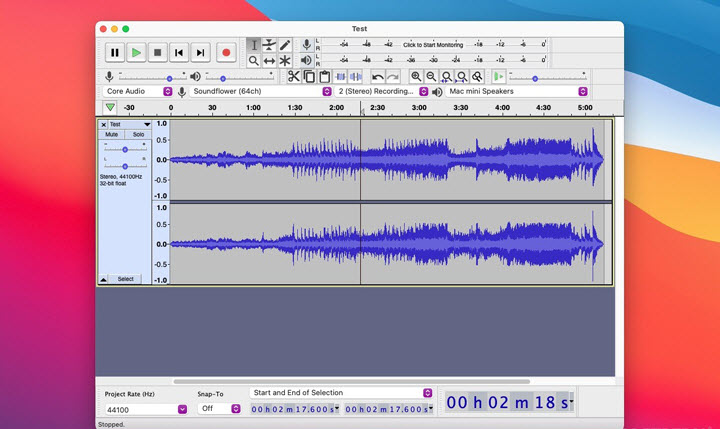Screen dimensions: 720x429
Task: Click to Start Monitoring in recording meter
Action: pos(433,45)
